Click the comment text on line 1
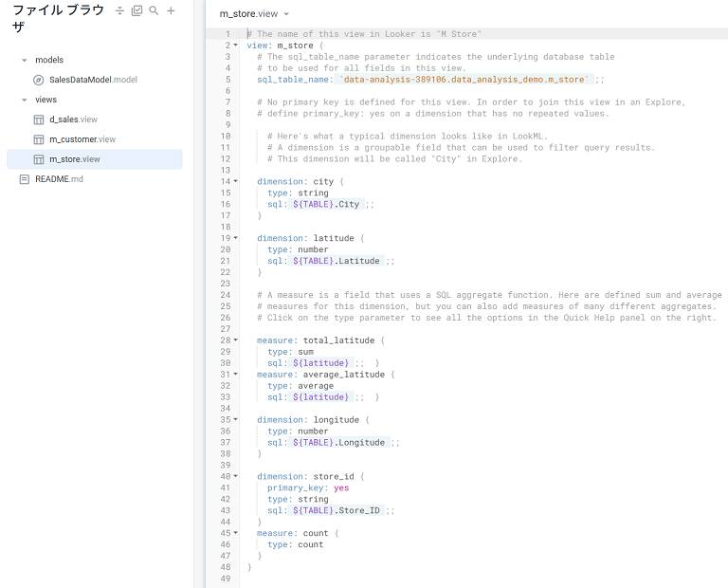The height and width of the screenshot is (588, 728). pos(364,34)
